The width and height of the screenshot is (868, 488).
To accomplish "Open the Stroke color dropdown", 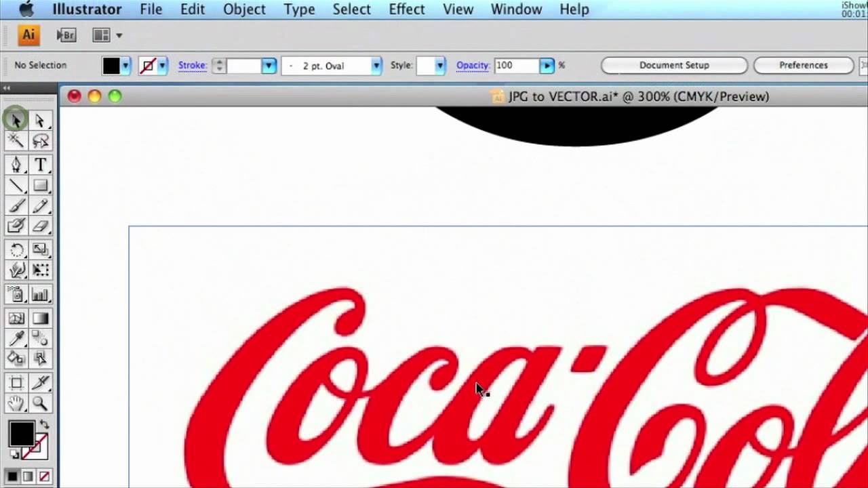I will 163,65.
